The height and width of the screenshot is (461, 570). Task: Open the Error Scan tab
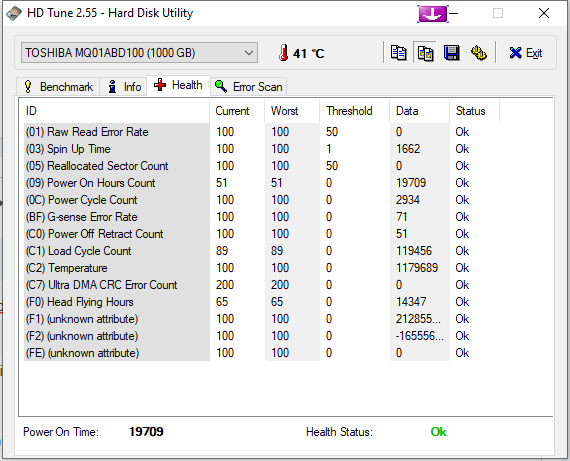[249, 87]
